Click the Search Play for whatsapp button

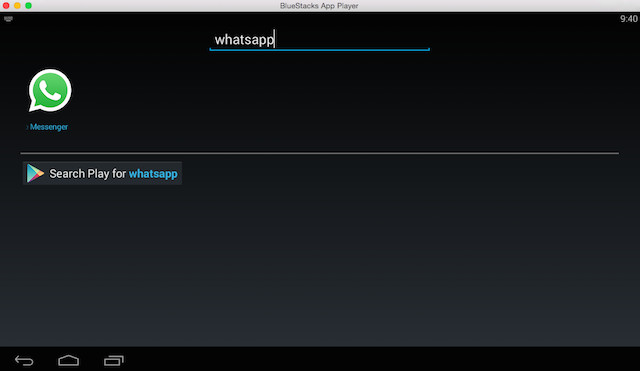point(102,173)
